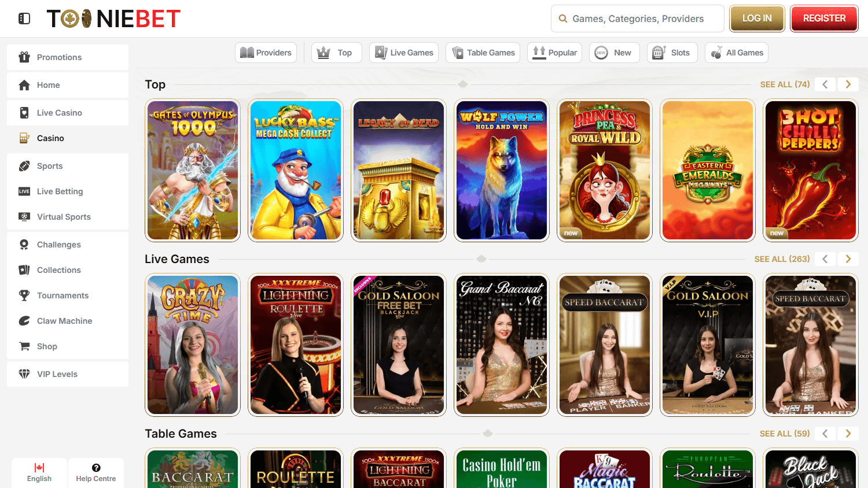The image size is (868, 488).
Task: Open the Crazy Time game thumbnail
Action: 193,345
